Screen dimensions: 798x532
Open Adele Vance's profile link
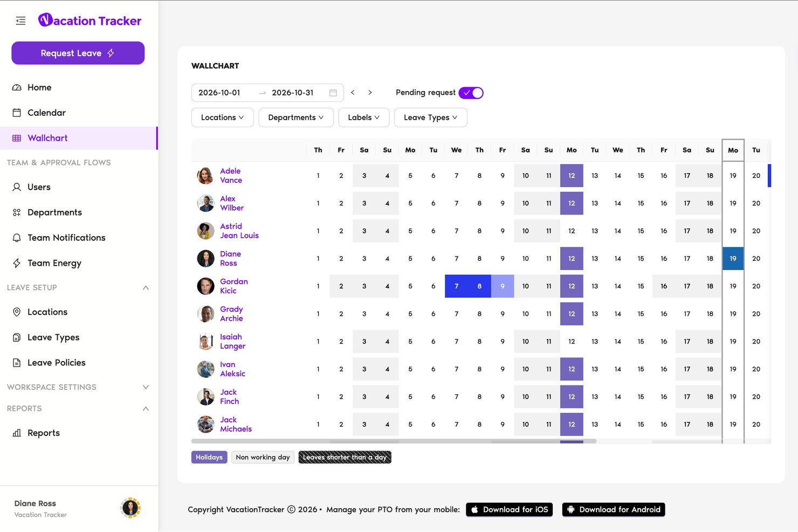pyautogui.click(x=231, y=176)
